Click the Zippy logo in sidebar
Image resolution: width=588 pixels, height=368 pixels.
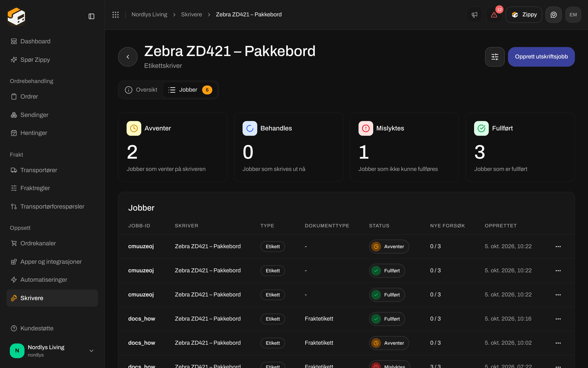click(x=16, y=16)
